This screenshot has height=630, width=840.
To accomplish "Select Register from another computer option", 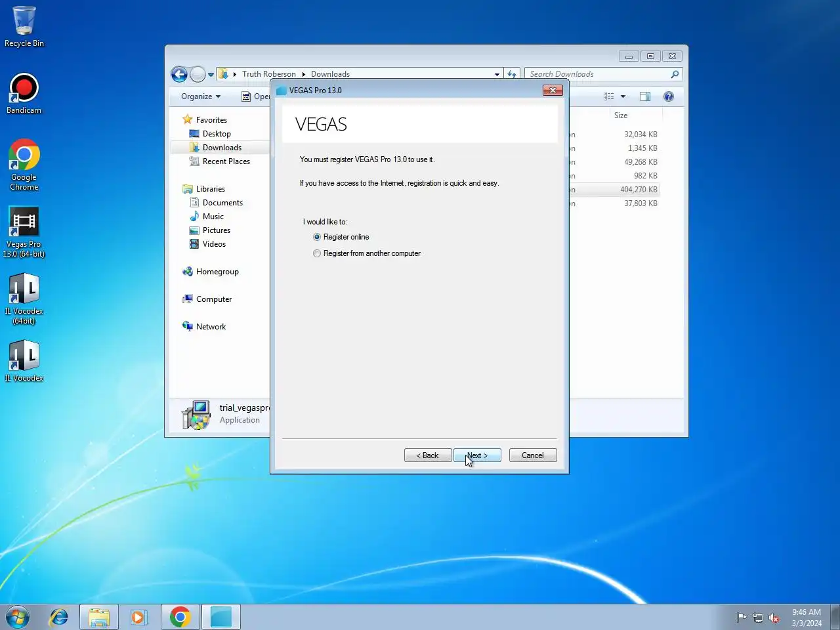I will (317, 253).
